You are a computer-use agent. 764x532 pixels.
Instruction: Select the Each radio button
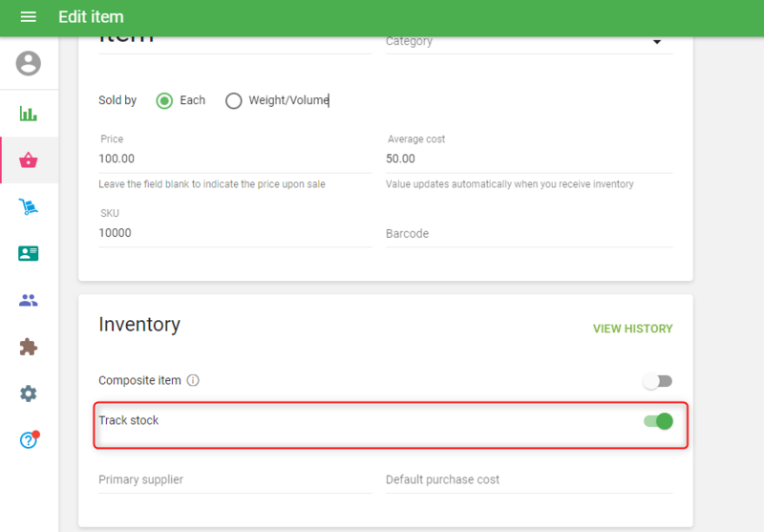(164, 100)
